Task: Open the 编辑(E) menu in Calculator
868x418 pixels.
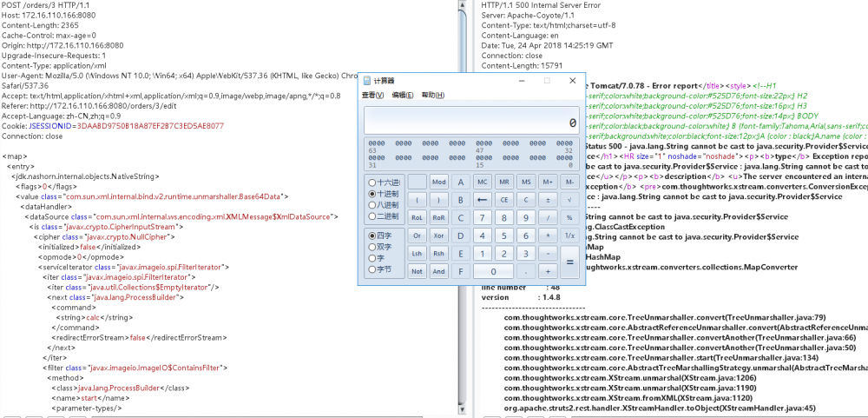Action: (x=403, y=96)
